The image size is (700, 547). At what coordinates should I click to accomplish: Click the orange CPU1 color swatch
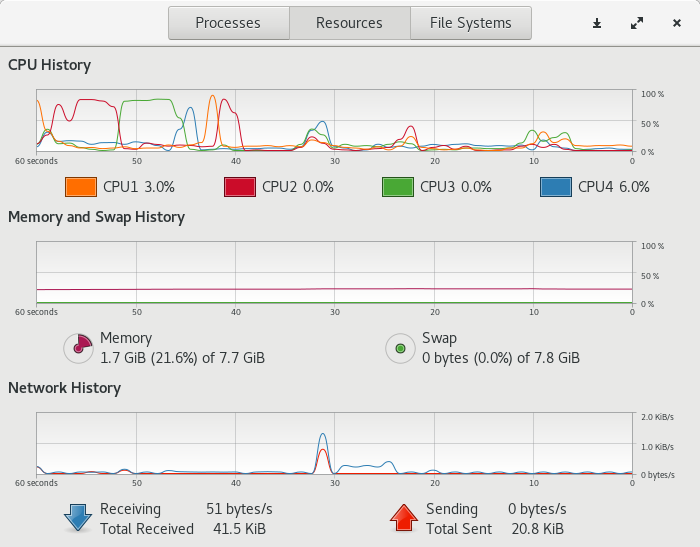click(80, 186)
